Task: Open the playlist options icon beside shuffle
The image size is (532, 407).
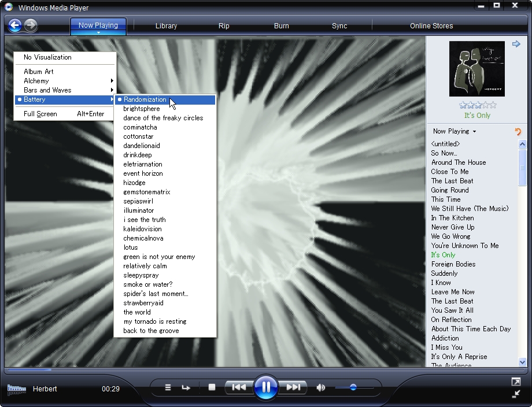Action: [168, 387]
